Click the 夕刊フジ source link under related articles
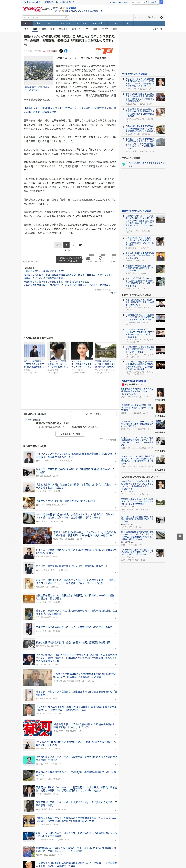The width and height of the screenshot is (186, 868). [113, 293]
